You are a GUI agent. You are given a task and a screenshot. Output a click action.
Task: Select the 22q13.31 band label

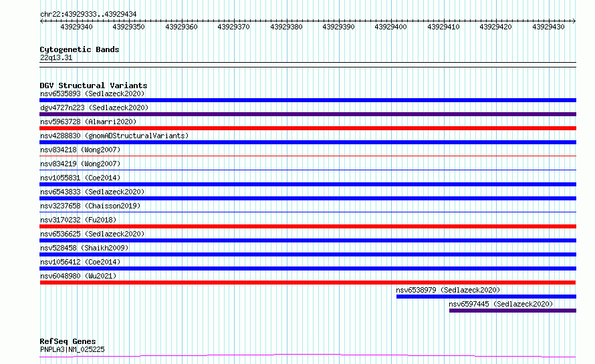tap(56, 57)
